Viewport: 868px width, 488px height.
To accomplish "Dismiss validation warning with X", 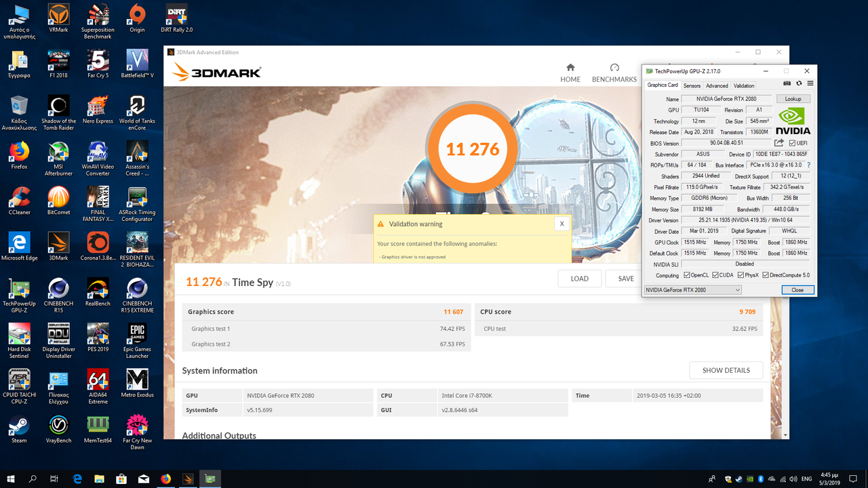I will tap(561, 224).
